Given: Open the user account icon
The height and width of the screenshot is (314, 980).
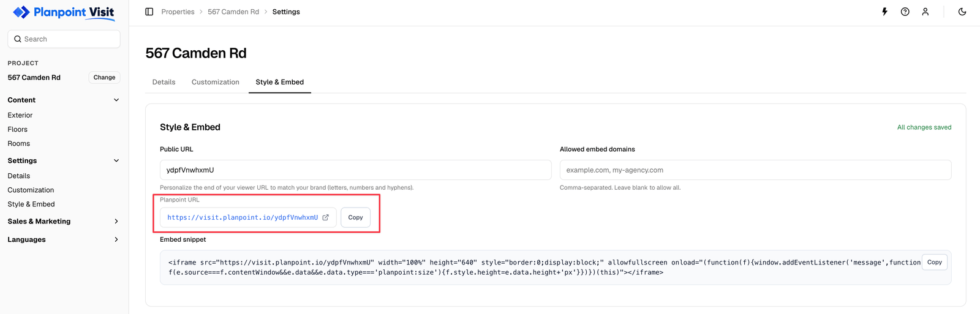Looking at the screenshot, I should [x=925, y=12].
